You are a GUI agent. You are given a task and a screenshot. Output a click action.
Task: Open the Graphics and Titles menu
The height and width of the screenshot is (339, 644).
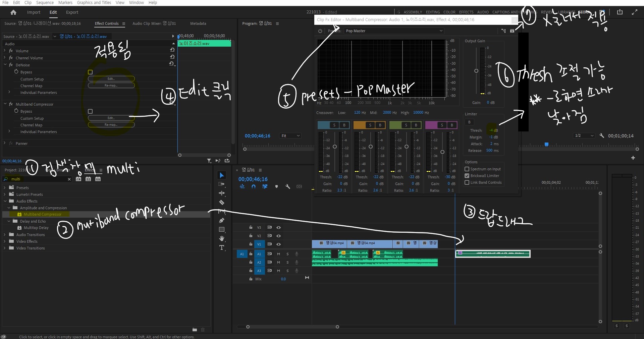pyautogui.click(x=94, y=3)
